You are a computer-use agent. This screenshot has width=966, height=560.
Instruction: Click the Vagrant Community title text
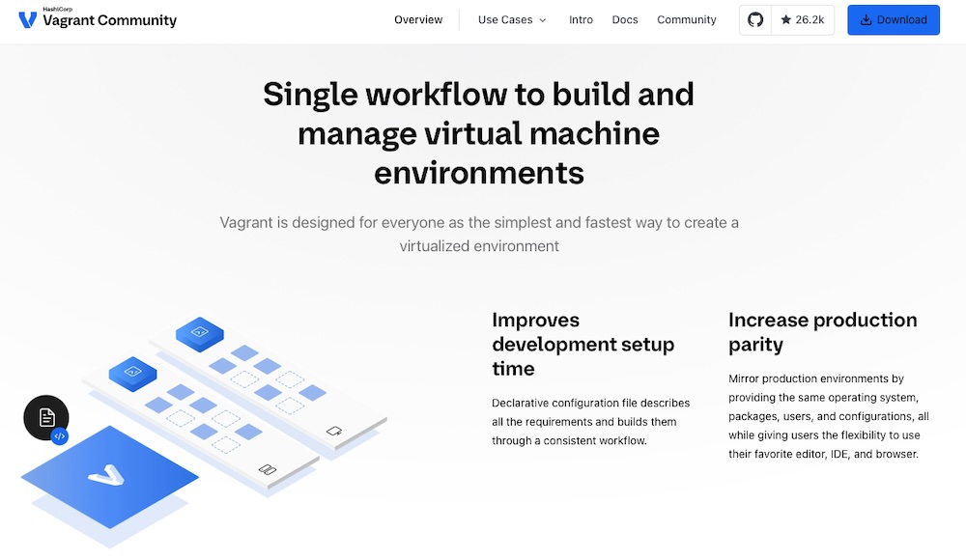(109, 21)
